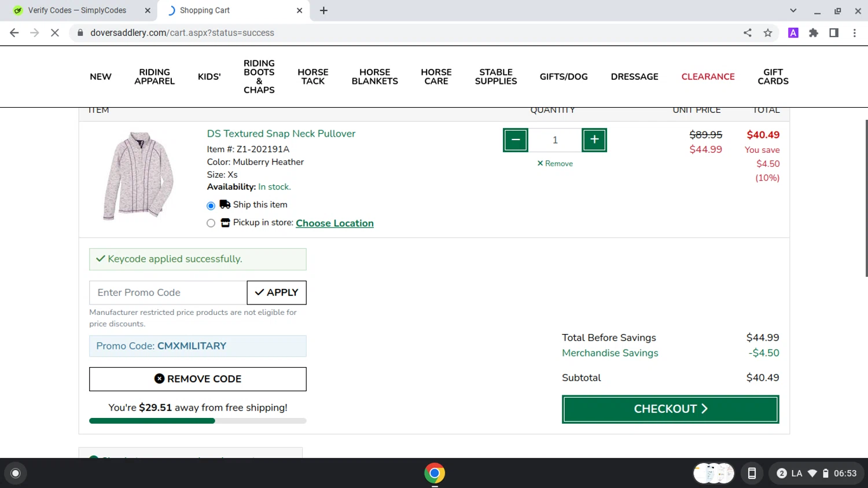This screenshot has height=488, width=868.
Task: Click the site lock security icon
Action: 80,33
